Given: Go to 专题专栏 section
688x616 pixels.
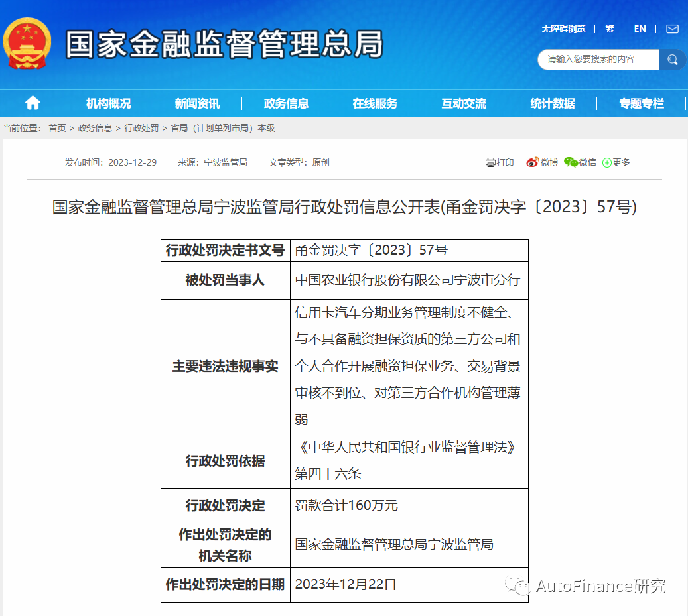Looking at the screenshot, I should tap(642, 103).
